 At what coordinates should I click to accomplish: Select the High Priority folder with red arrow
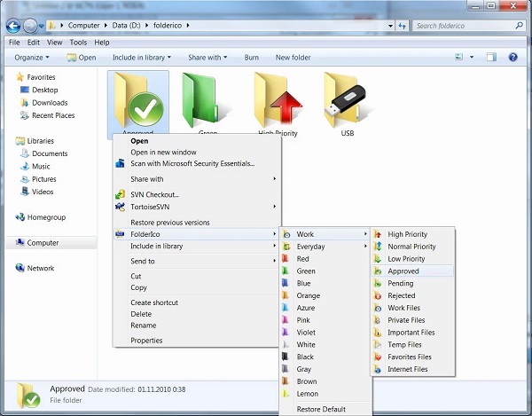(x=277, y=99)
